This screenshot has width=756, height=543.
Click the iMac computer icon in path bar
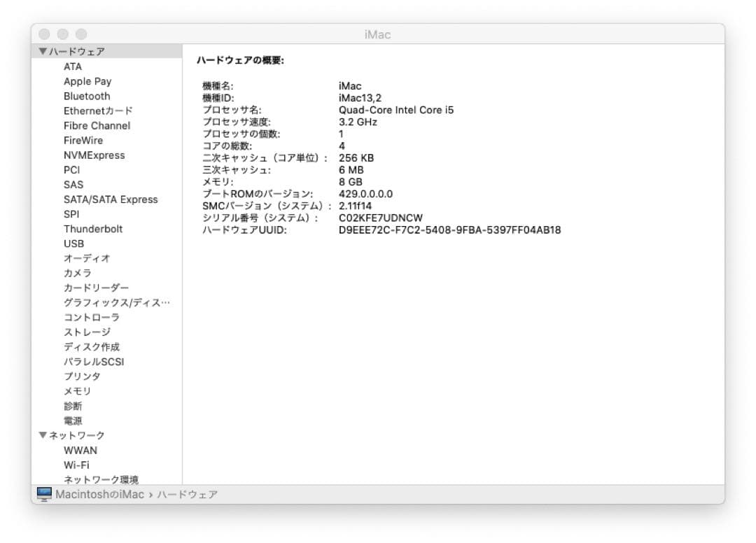coord(44,494)
